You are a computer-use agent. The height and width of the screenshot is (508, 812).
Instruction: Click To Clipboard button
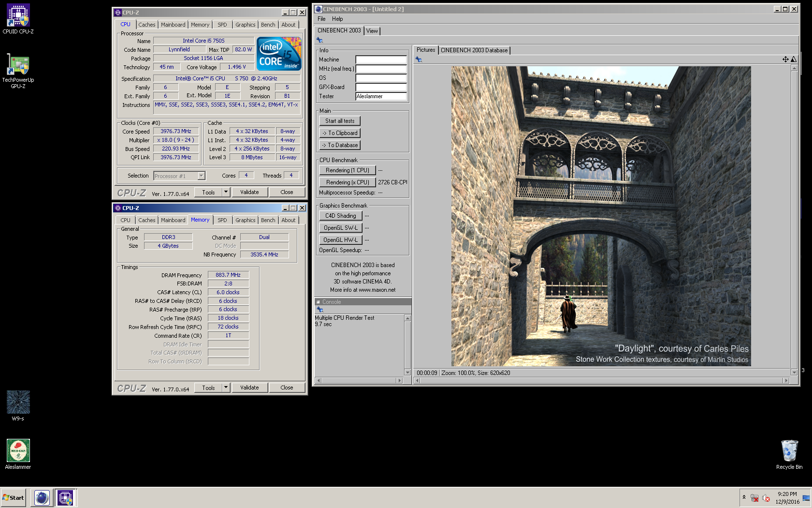340,133
